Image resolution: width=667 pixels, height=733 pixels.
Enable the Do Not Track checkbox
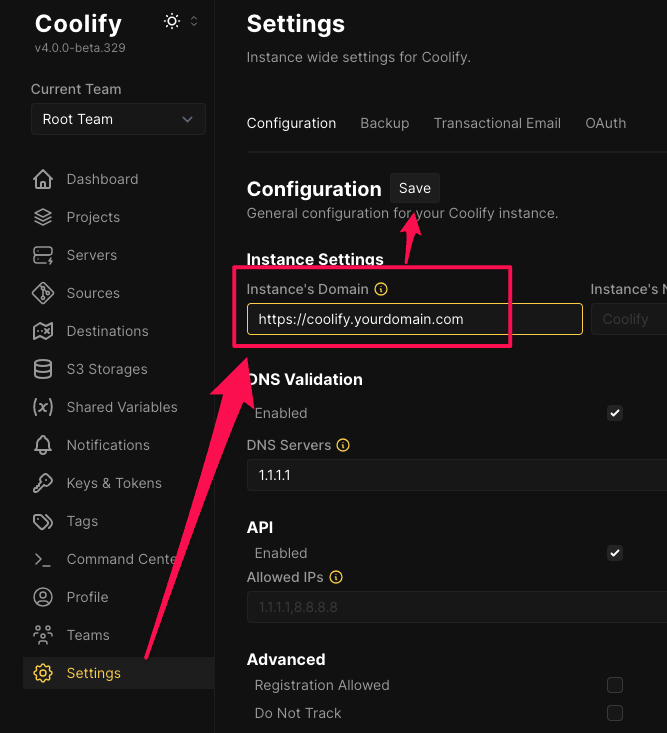615,713
